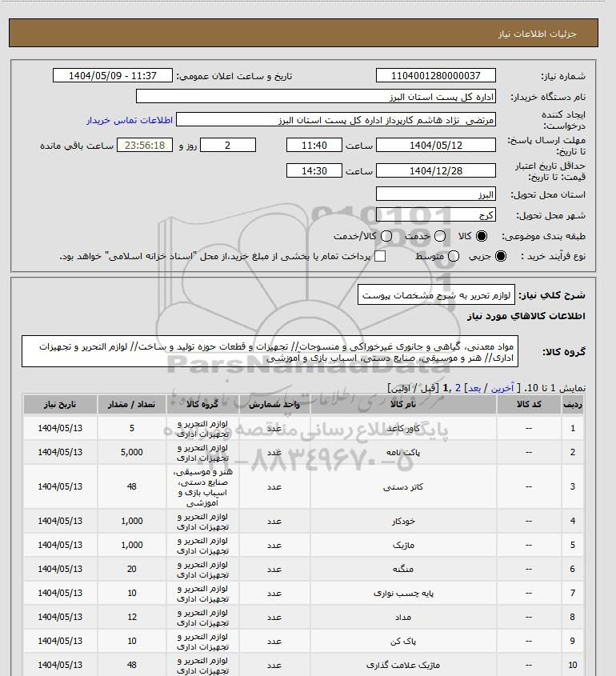The height and width of the screenshot is (676, 616).
Task: Select the کالا/خدمت radio button
Action: click(386, 236)
